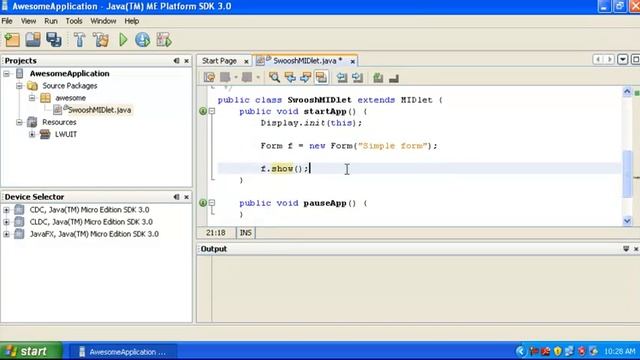This screenshot has height=360, width=640.
Task: Expand the CLDC Micro Edition SDK node
Action: coord(7,222)
